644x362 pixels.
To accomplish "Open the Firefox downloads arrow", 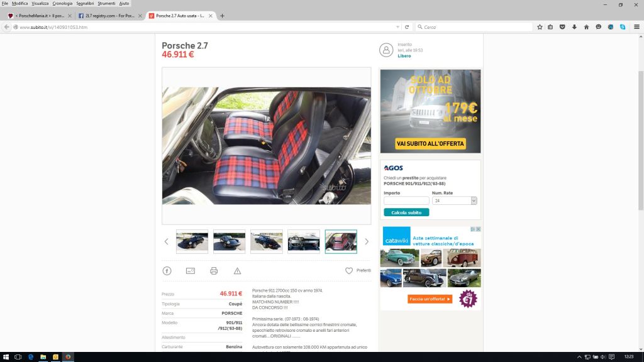I will pos(574,27).
